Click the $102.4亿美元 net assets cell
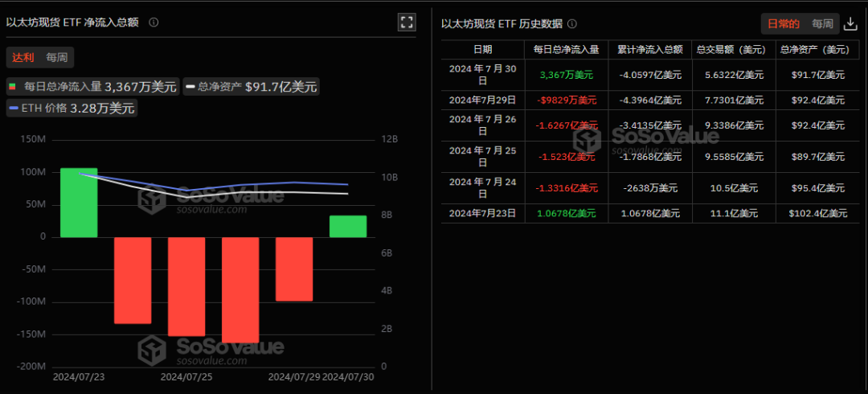The image size is (868, 394). pos(818,213)
